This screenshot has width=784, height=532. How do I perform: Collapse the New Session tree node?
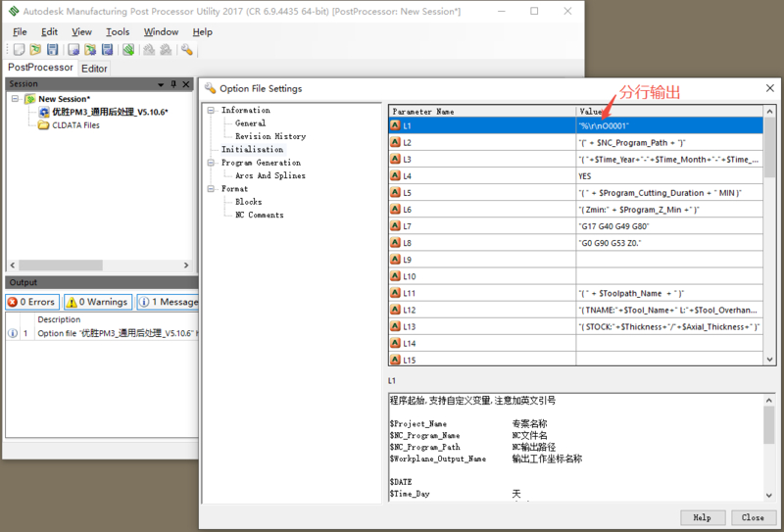pyautogui.click(x=16, y=99)
